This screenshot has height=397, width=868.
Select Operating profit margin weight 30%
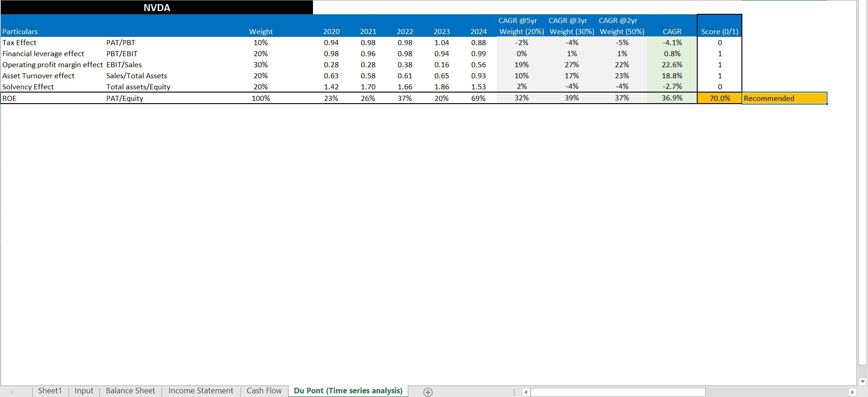point(260,64)
